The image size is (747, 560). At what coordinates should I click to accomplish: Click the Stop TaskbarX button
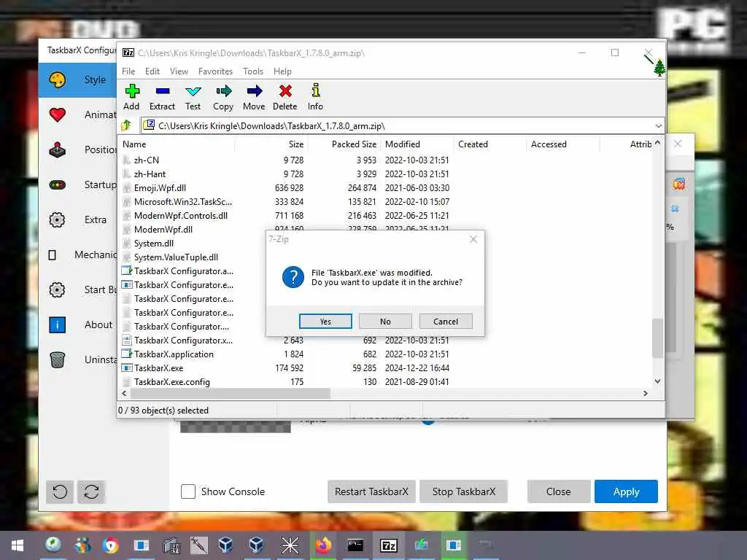(x=463, y=491)
